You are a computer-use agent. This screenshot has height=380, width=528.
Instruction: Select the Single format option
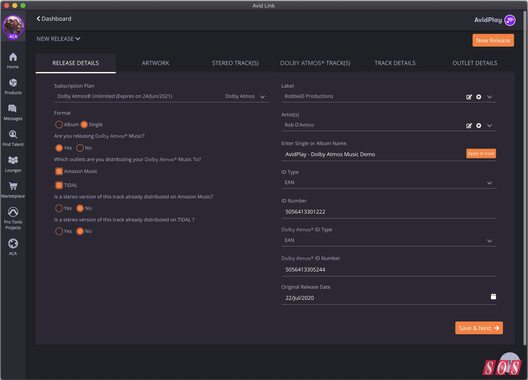[x=84, y=125]
